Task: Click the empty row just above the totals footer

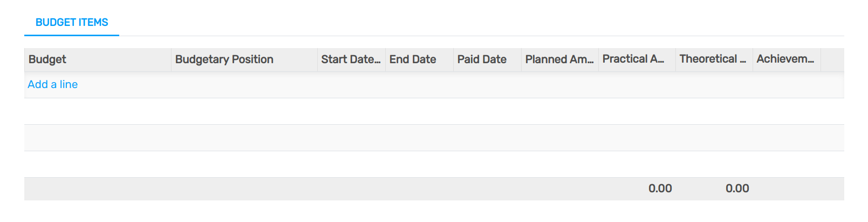Action: click(x=434, y=164)
